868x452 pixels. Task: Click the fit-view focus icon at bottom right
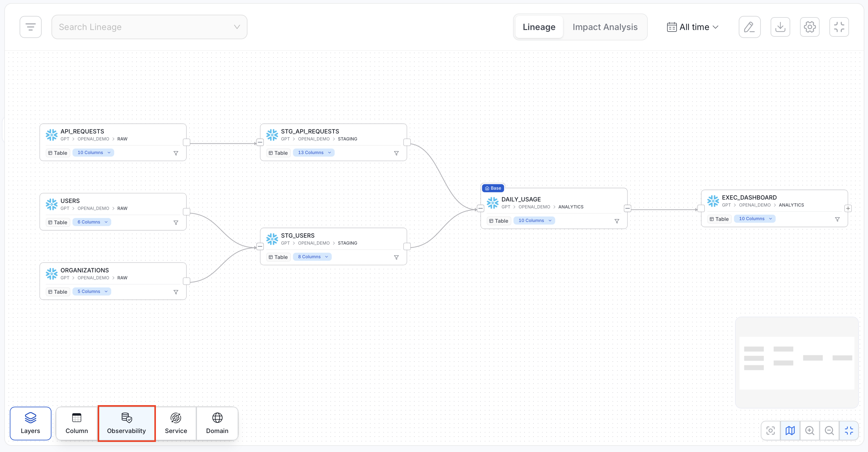click(771, 431)
